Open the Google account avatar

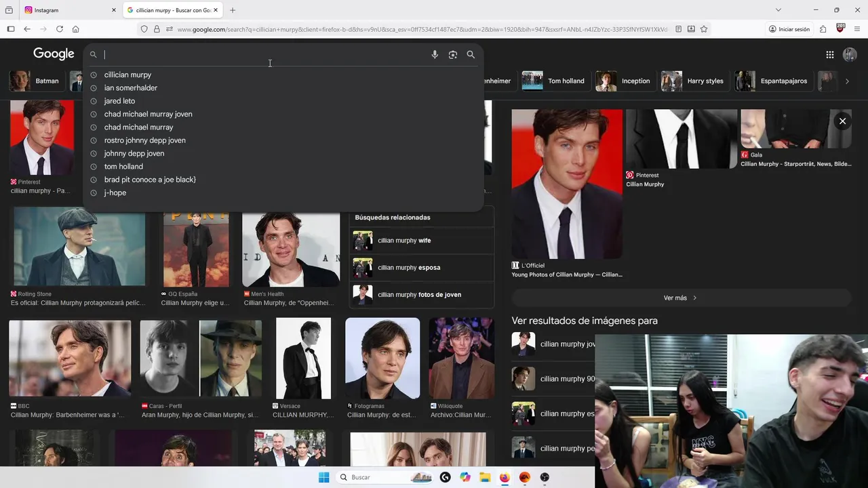tap(850, 54)
